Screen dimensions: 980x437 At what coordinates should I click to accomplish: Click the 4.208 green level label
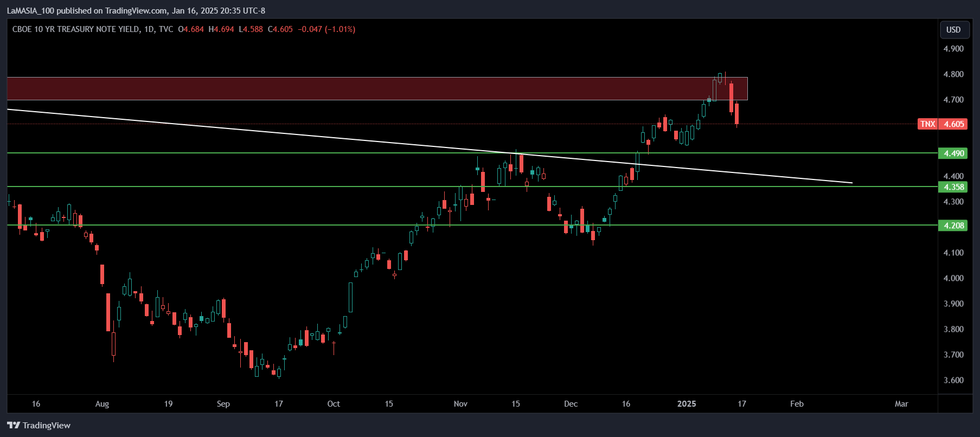[954, 226]
